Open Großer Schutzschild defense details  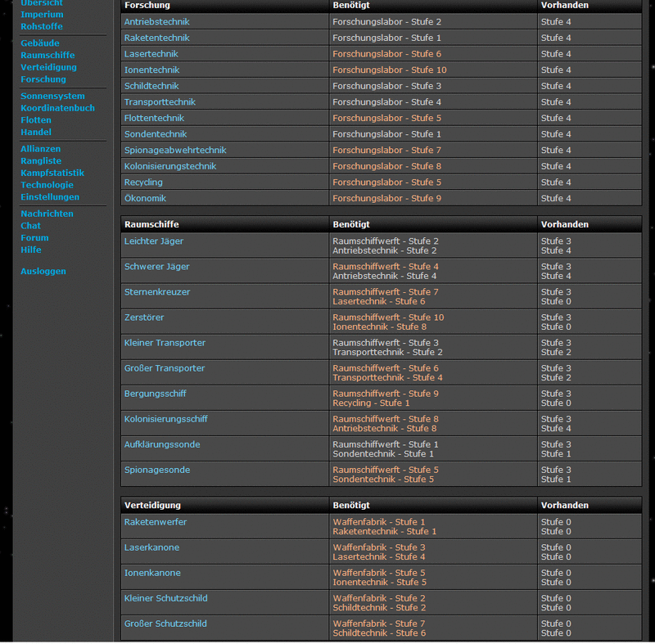coord(165,624)
